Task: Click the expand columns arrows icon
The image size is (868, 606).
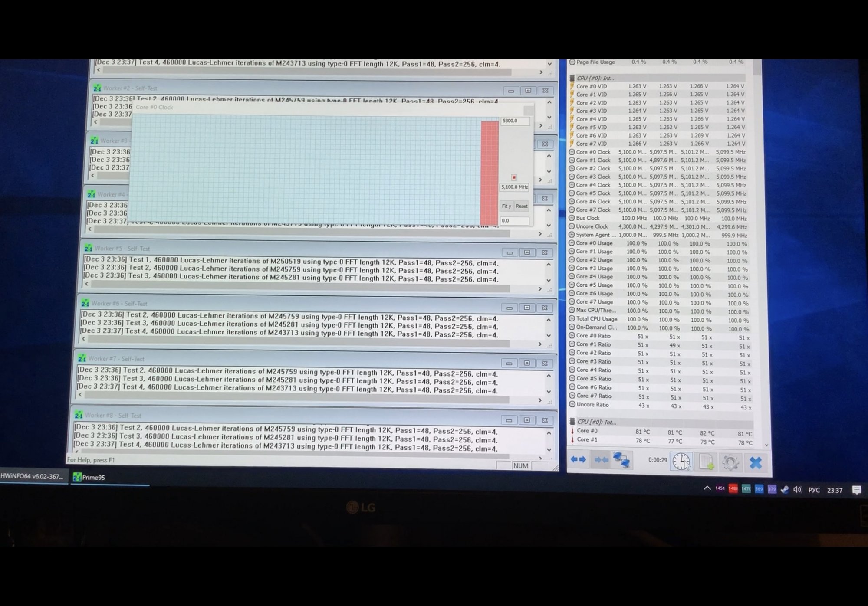Action: pos(578,459)
